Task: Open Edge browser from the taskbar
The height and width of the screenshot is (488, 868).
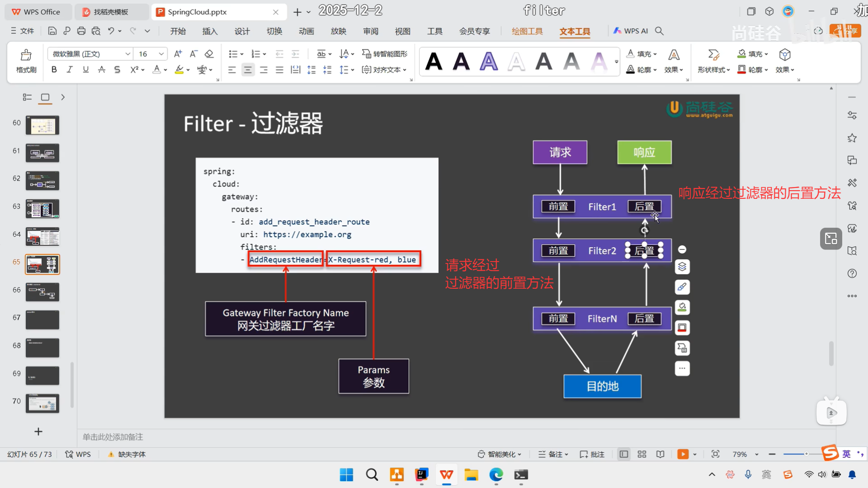Action: [x=496, y=475]
